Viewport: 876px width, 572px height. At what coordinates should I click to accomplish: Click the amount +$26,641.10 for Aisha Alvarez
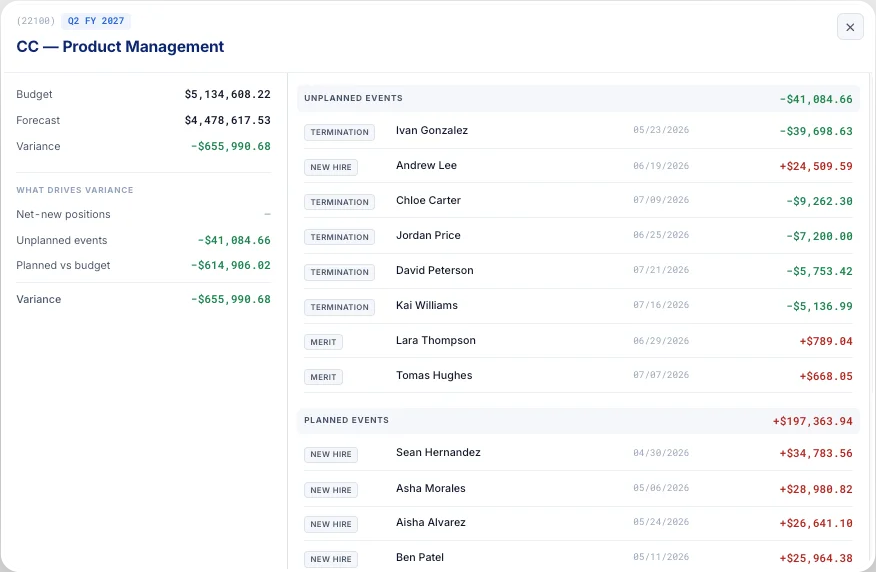pyautogui.click(x=816, y=523)
